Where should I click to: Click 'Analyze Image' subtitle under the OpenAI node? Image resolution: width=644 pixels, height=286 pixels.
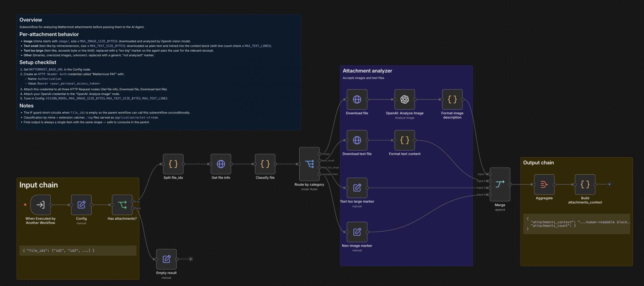tap(405, 118)
